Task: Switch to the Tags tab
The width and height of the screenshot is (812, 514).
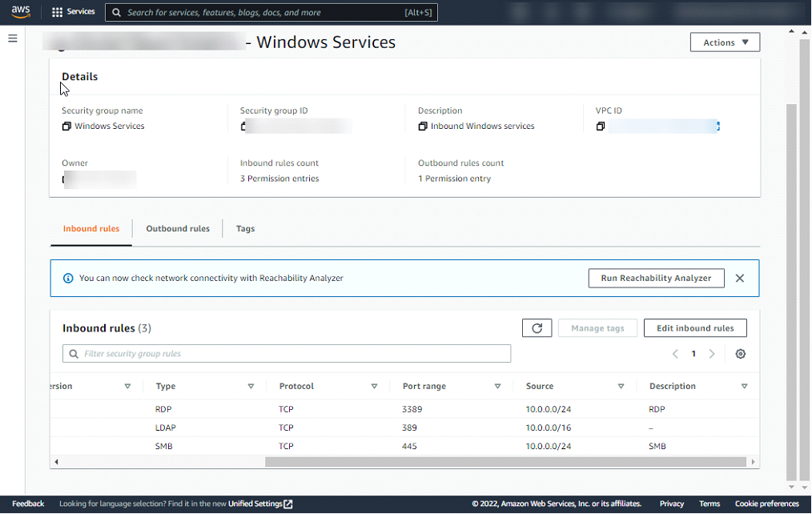Action: tap(246, 229)
